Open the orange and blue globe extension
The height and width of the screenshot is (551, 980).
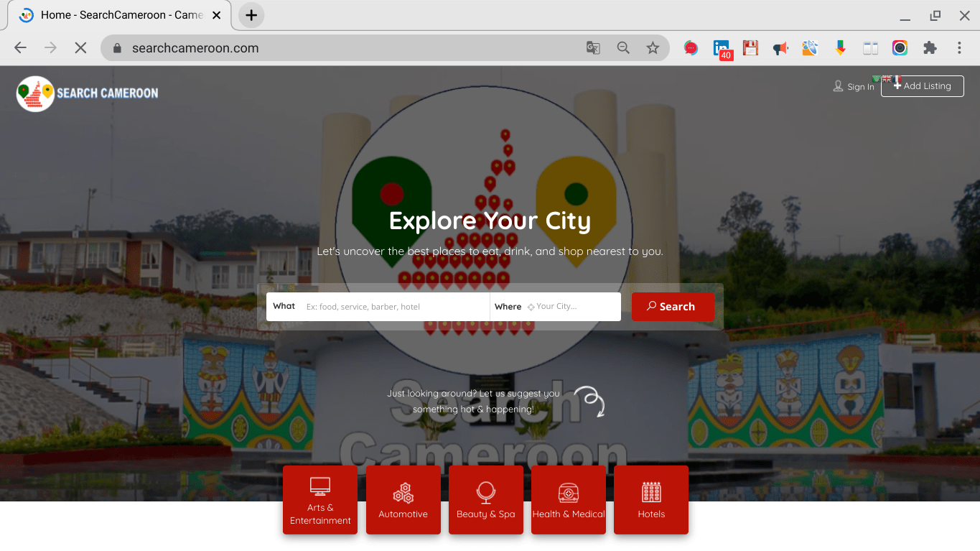(811, 48)
